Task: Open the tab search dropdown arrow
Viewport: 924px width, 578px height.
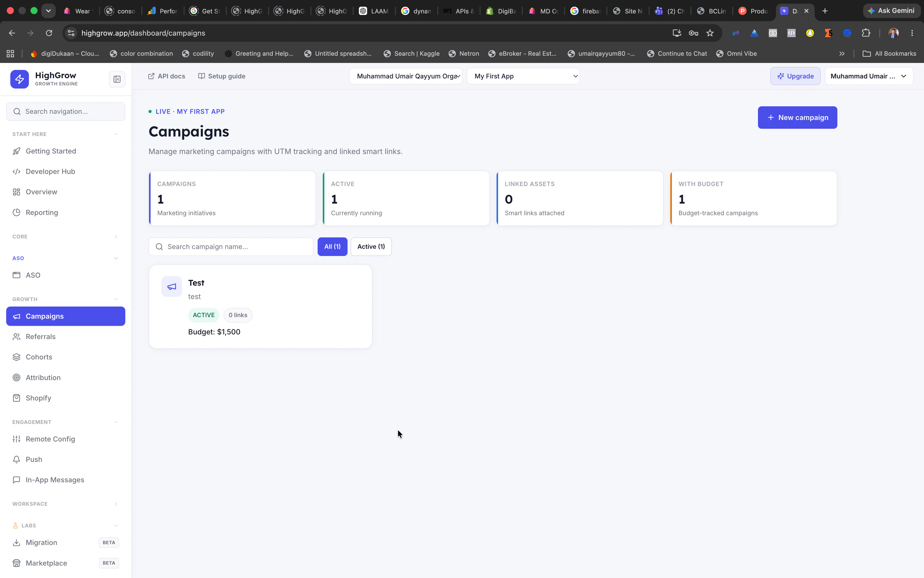Action: (x=48, y=11)
